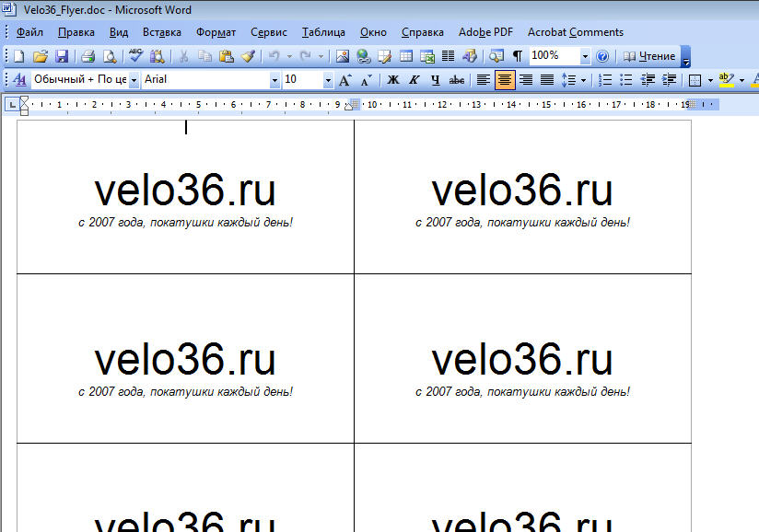
Task: Open the Adobe PDF menu
Action: 485,32
